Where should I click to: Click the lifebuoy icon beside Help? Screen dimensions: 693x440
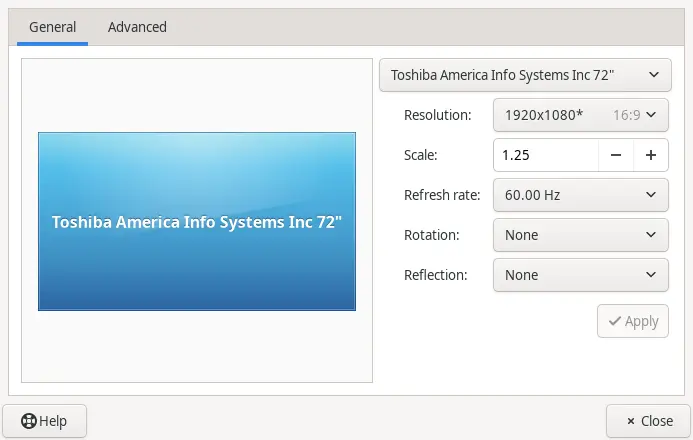point(29,421)
